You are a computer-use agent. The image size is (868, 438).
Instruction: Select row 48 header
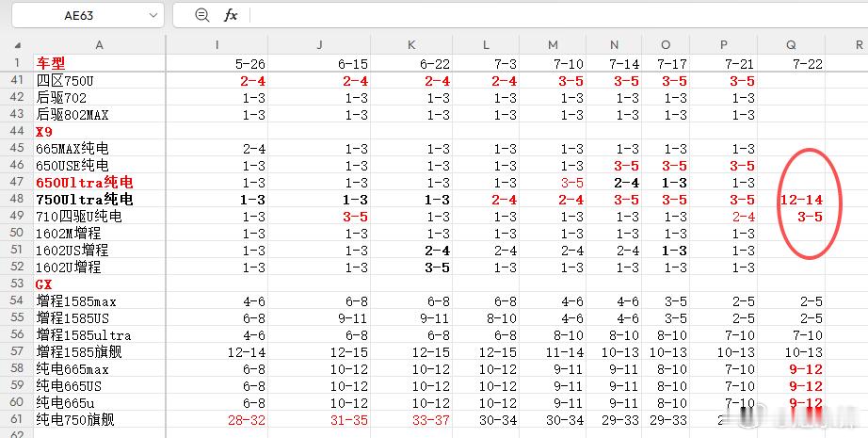(x=17, y=199)
